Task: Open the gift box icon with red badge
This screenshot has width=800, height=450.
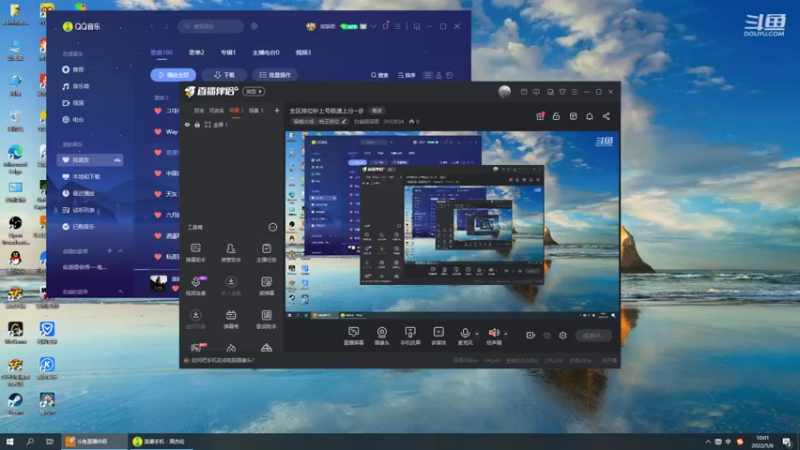Action: point(540,116)
